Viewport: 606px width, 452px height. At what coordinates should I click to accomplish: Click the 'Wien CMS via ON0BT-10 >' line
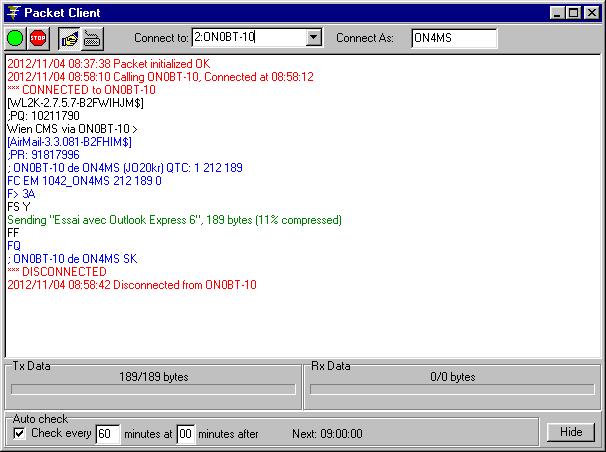pos(72,129)
